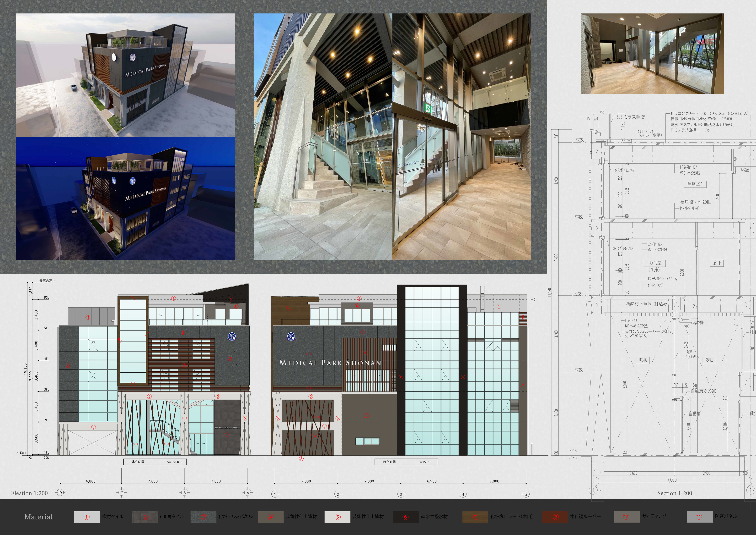The width and height of the screenshot is (756, 535).
Task: Click the 最高の高さ height label
Action: [47, 281]
